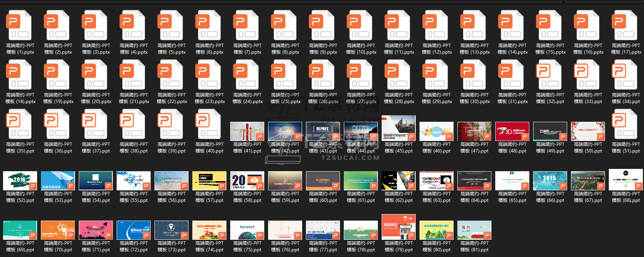Select file icon 高端简约-PPT模板 (7).pptx

246,25
